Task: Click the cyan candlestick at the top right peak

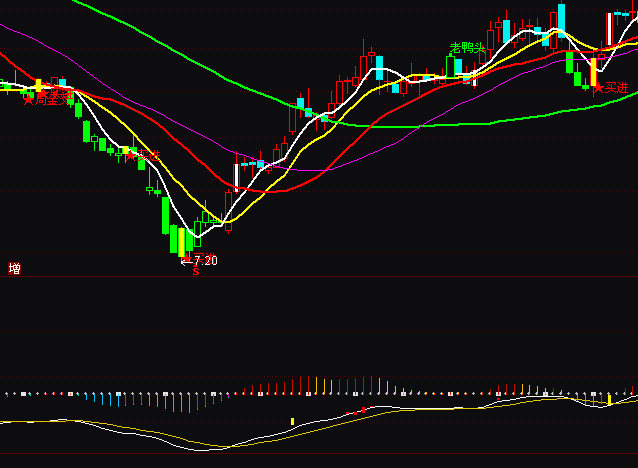Action: pos(561,19)
